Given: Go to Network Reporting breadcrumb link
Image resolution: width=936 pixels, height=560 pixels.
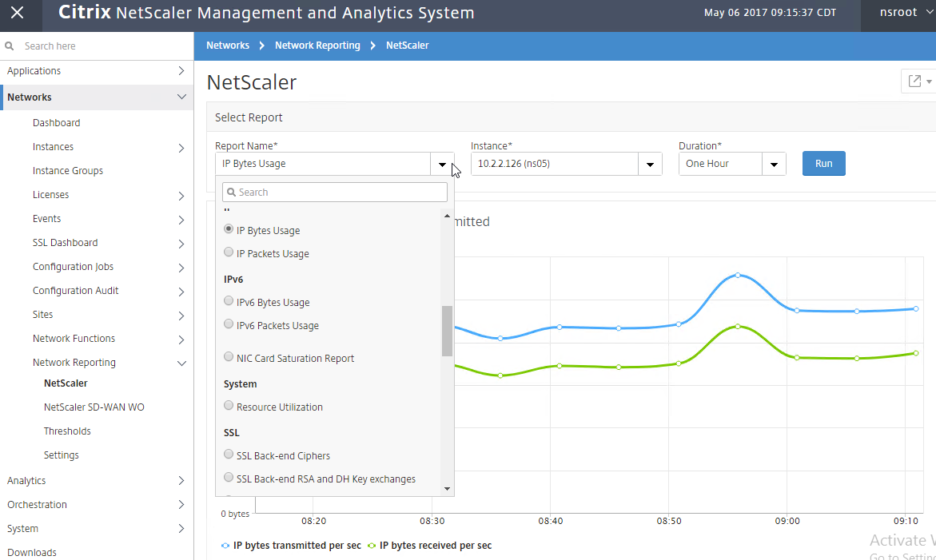Looking at the screenshot, I should click(317, 46).
